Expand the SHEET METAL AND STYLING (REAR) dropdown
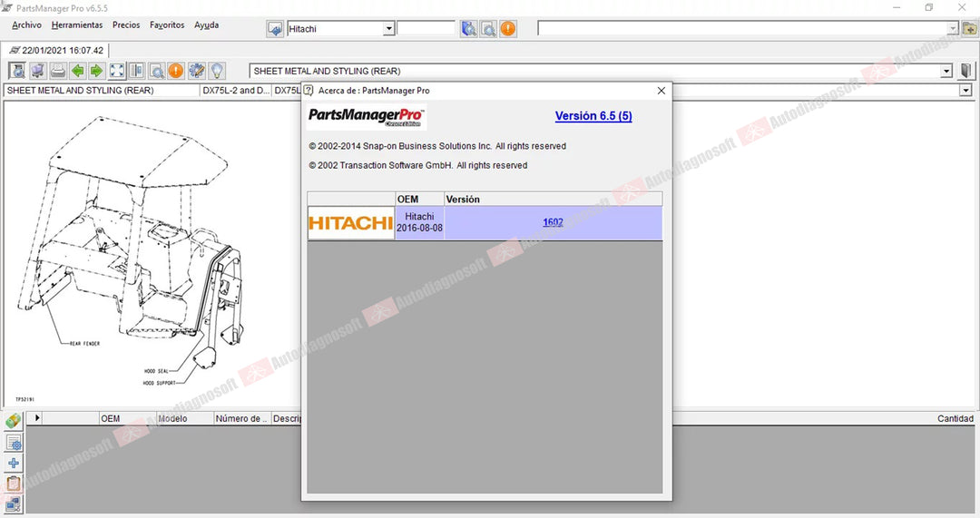Image resolution: width=980 pixels, height=518 pixels. (x=946, y=72)
